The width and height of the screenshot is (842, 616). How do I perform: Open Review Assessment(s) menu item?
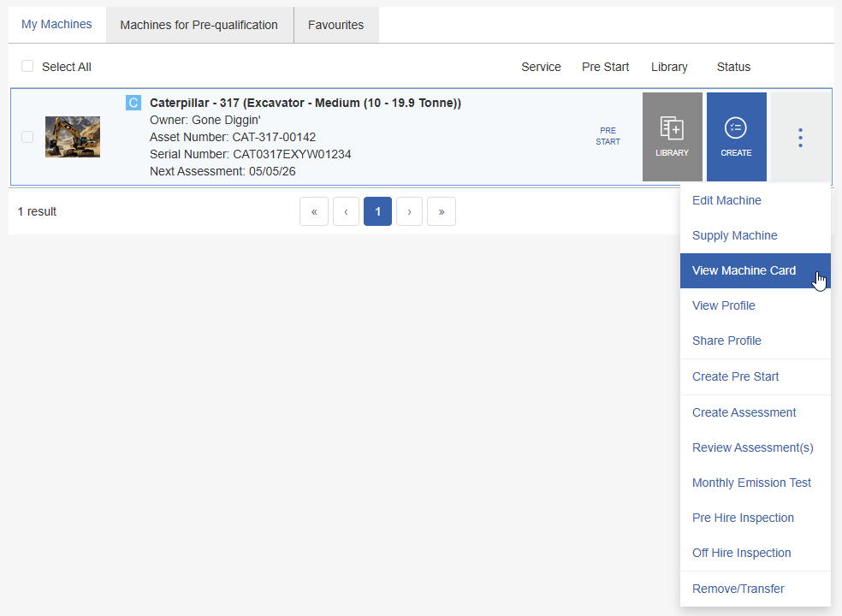(755, 447)
